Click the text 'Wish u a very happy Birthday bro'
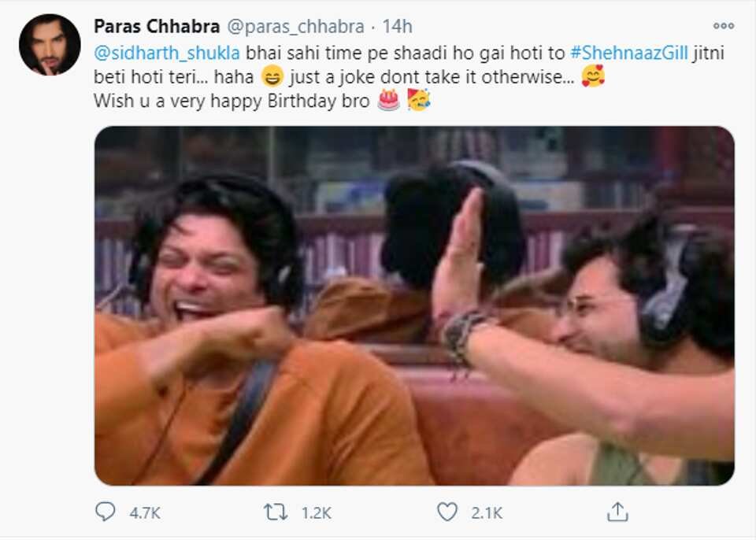756x540 pixels. pyautogui.click(x=232, y=102)
